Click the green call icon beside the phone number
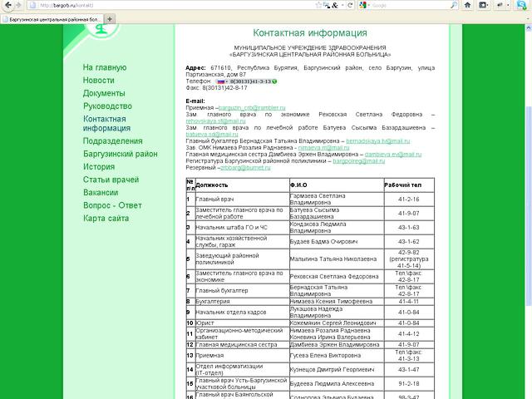The width and height of the screenshot is (532, 399). coord(274,81)
